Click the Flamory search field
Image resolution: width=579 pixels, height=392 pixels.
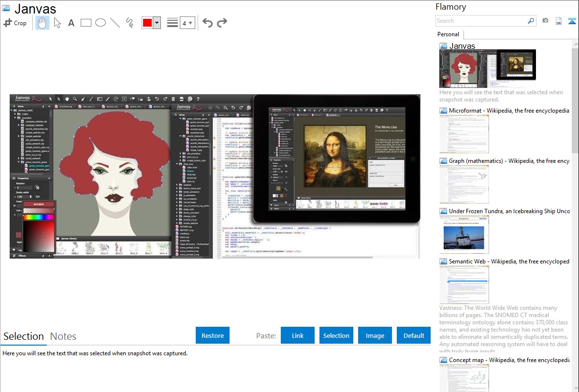481,21
